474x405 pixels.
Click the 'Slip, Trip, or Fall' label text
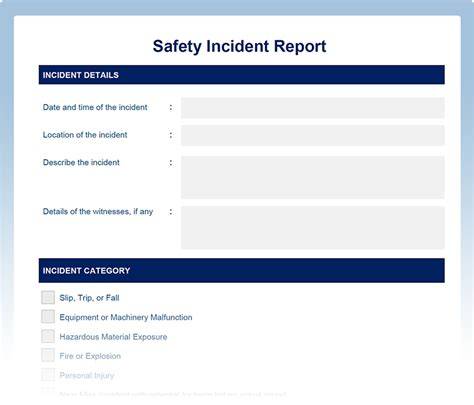[89, 298]
